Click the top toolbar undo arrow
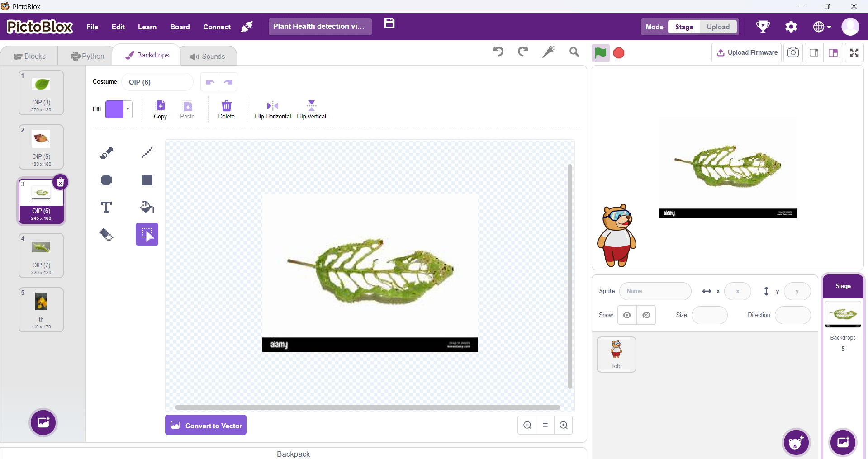868x459 pixels. [498, 52]
